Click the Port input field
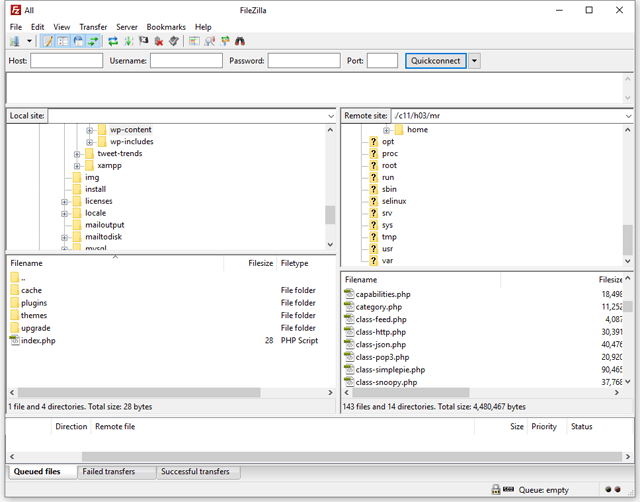This screenshot has height=502, width=640. [382, 61]
